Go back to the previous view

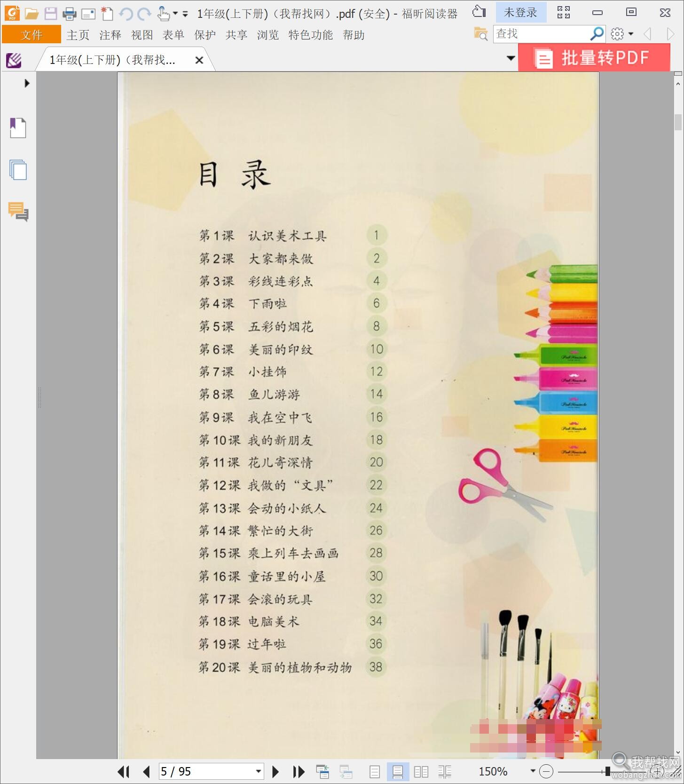click(x=322, y=772)
